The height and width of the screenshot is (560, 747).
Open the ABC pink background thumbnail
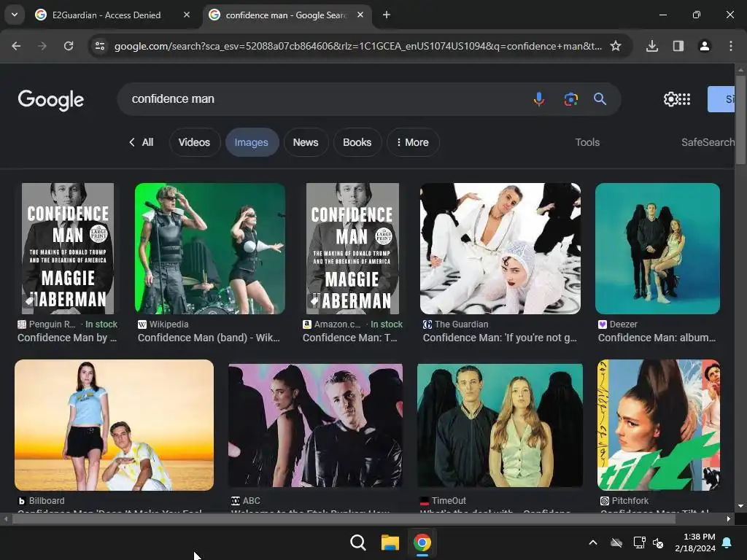tap(315, 426)
